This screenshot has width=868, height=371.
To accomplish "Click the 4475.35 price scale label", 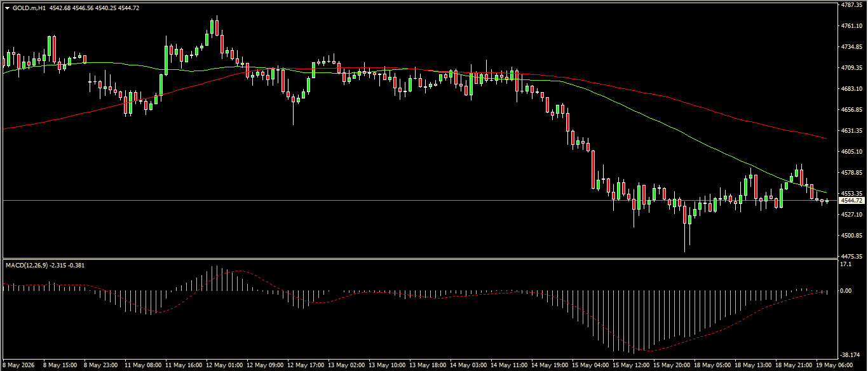I will 851,256.
